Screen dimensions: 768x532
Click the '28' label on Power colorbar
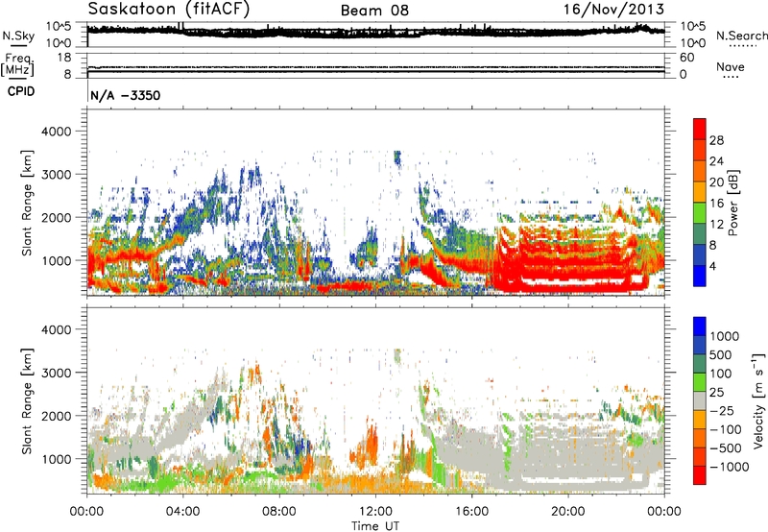[x=716, y=140]
